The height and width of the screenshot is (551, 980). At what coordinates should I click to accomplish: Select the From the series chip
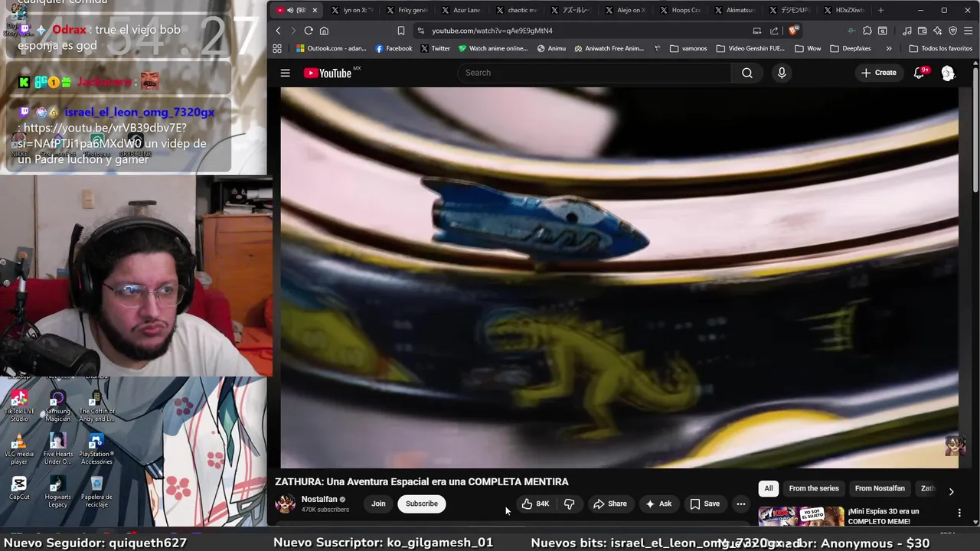pos(814,488)
